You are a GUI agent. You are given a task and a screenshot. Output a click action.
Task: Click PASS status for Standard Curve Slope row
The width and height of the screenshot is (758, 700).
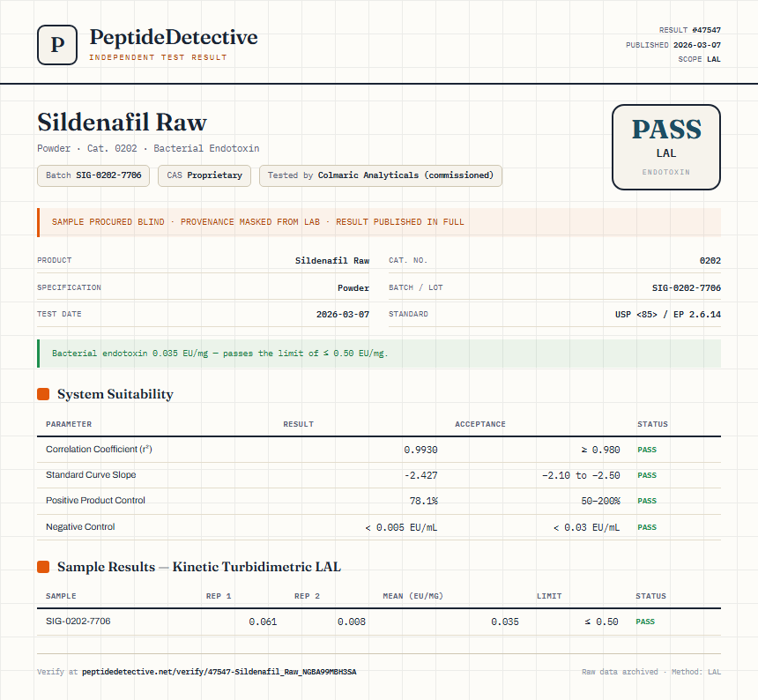(647, 475)
